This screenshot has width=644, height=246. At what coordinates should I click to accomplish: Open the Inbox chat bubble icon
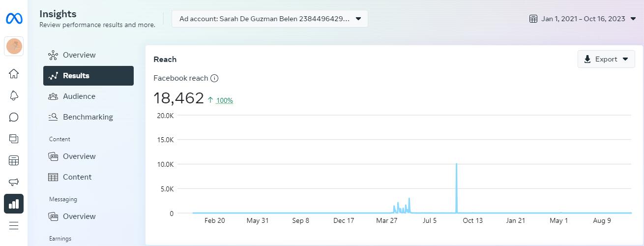(x=14, y=117)
